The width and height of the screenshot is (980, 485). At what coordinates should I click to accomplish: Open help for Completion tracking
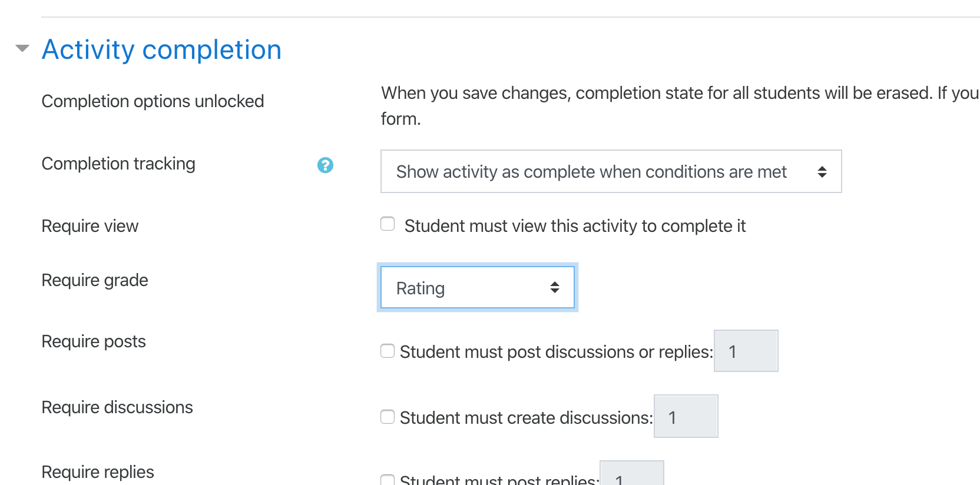tap(325, 165)
